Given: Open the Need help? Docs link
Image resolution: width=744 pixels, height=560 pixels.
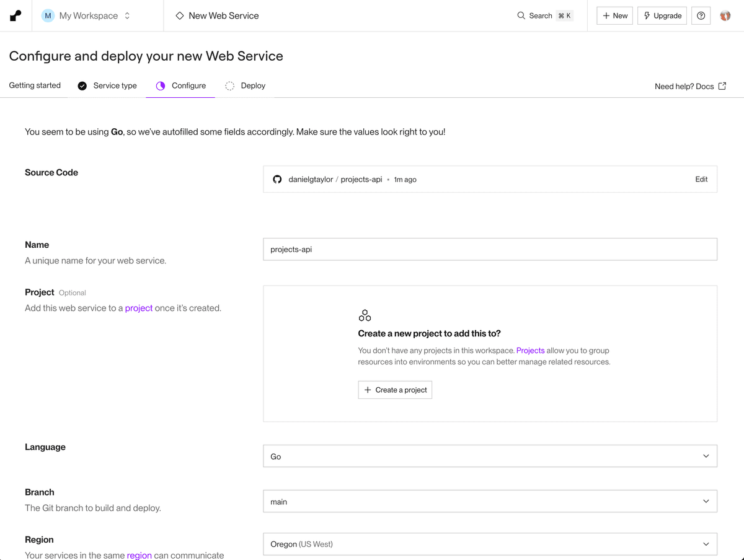Looking at the screenshot, I should coord(690,86).
